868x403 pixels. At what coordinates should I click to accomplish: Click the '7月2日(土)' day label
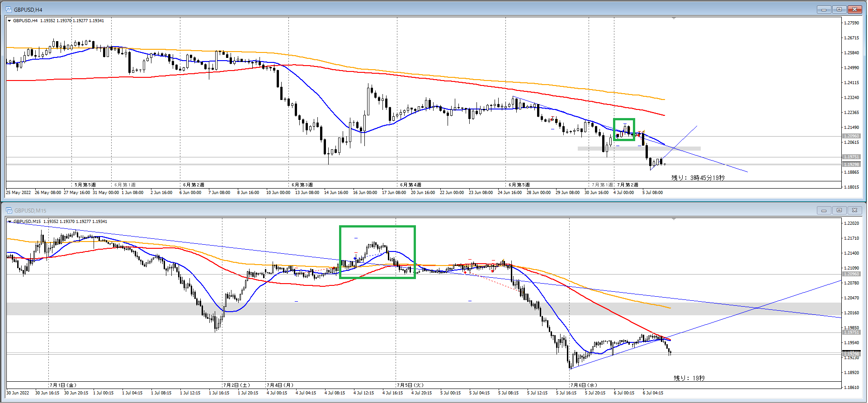[x=237, y=385]
